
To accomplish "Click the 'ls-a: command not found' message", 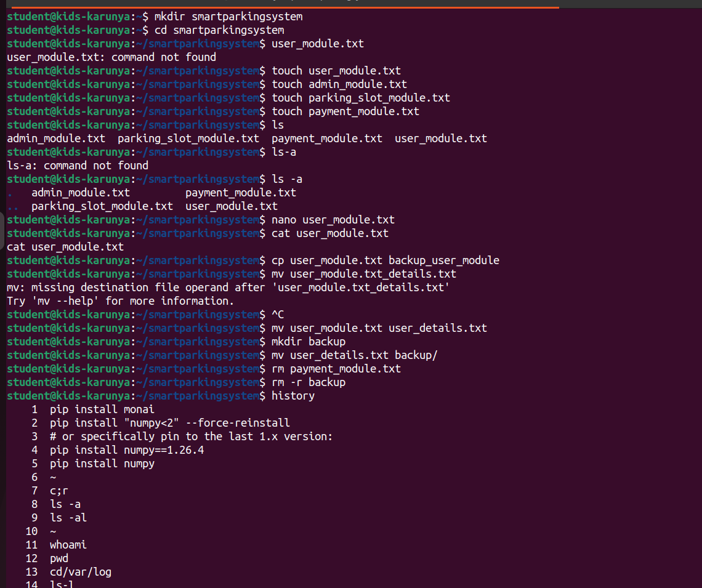I will coord(78,166).
